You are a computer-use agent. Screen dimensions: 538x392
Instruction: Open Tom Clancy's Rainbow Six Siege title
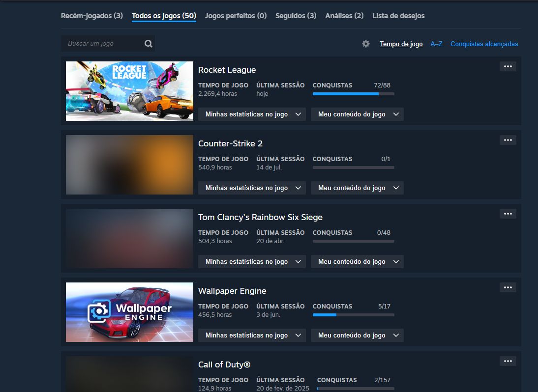click(260, 217)
